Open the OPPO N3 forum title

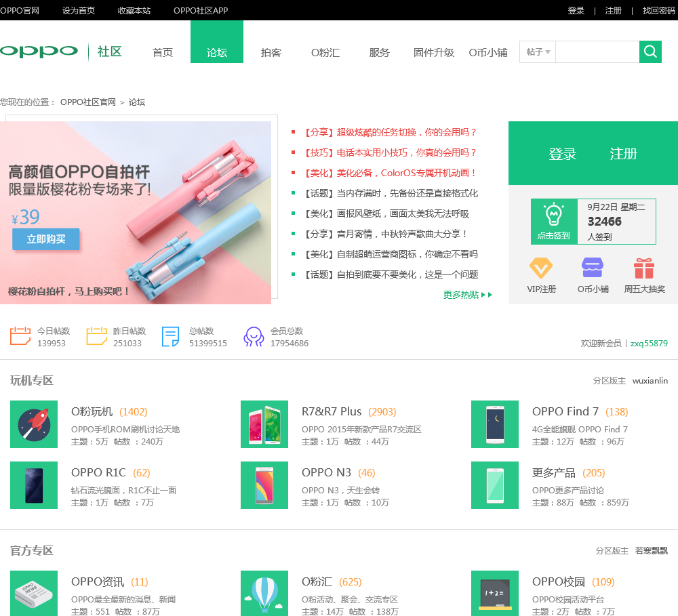click(327, 472)
